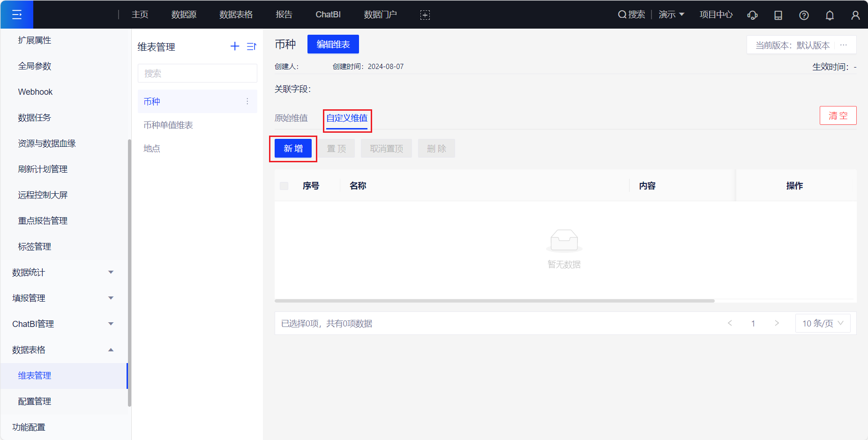Viewport: 868px width, 440px height.
Task: Open the notification bell icon
Action: pyautogui.click(x=830, y=15)
